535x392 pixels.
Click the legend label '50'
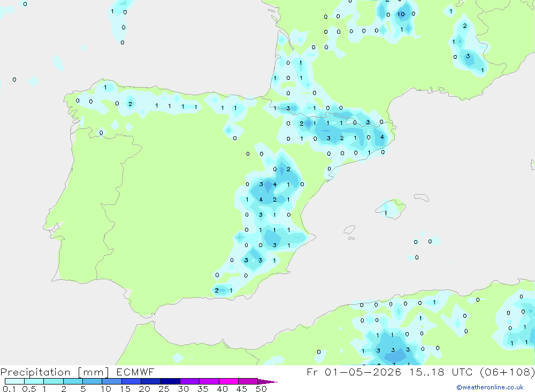click(x=261, y=389)
